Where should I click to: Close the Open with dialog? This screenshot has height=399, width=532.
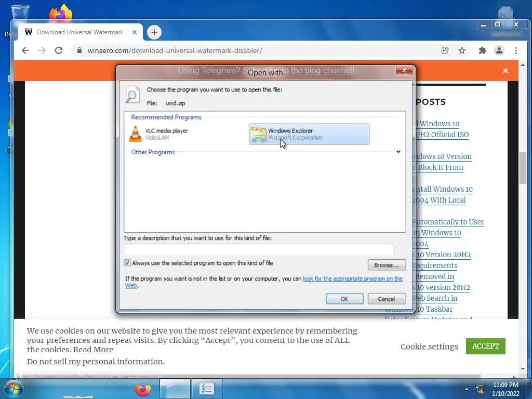coord(404,70)
